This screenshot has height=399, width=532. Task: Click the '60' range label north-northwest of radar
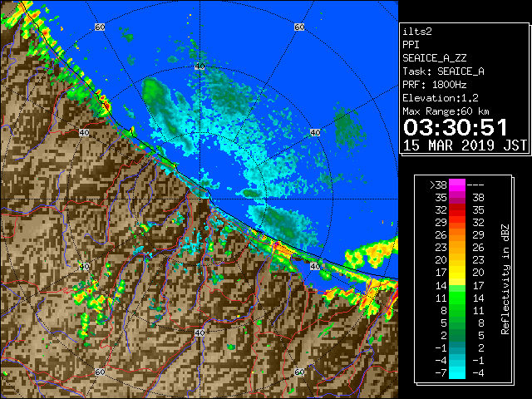click(x=100, y=27)
